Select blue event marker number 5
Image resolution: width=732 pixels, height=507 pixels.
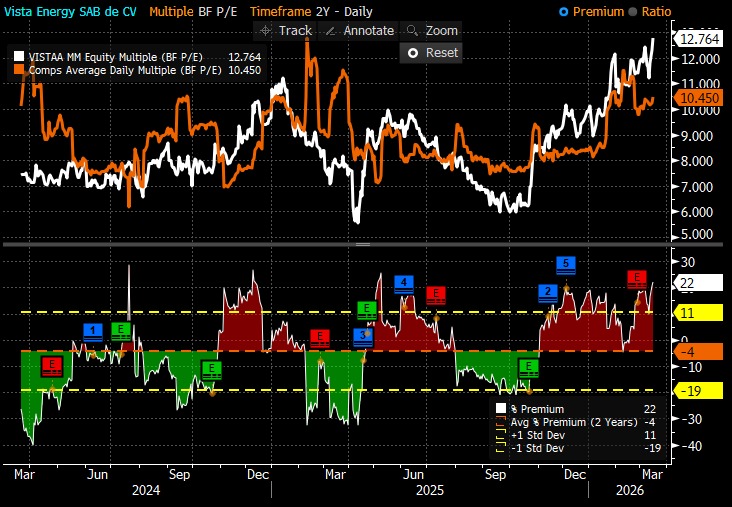[x=566, y=264]
